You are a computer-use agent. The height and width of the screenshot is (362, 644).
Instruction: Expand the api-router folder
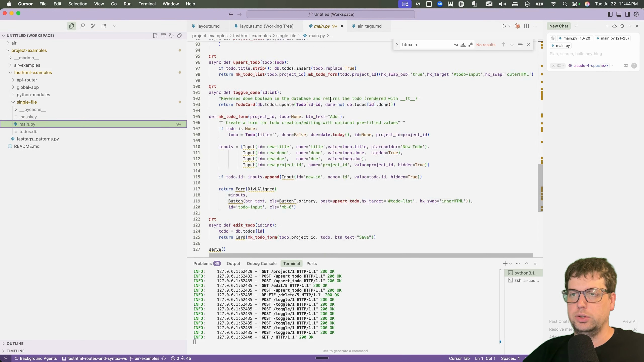(27, 80)
